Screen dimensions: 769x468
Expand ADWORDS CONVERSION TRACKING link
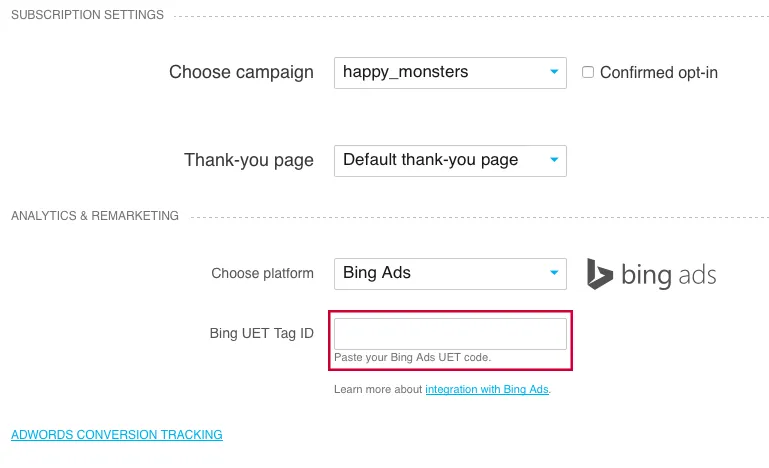pyautogui.click(x=117, y=435)
